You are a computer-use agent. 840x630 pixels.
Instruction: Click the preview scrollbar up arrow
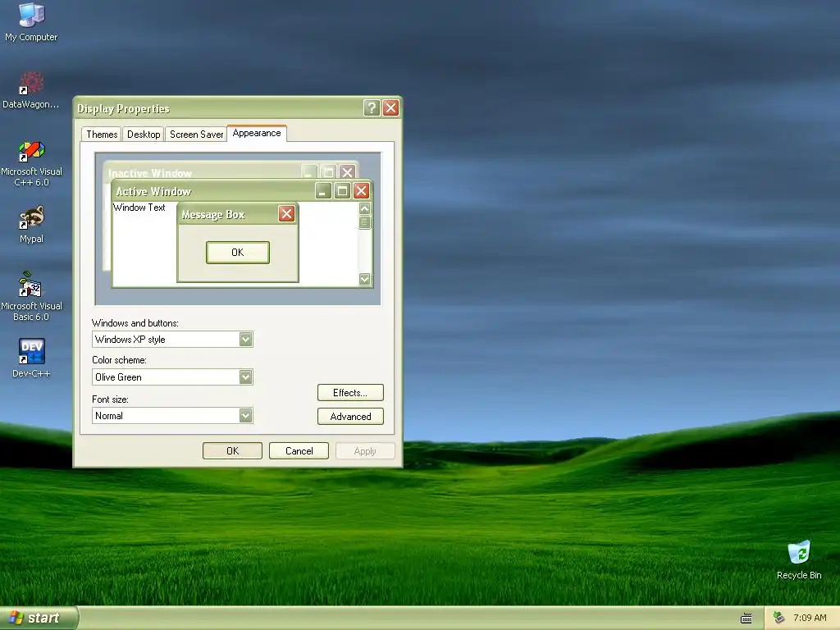tap(365, 208)
